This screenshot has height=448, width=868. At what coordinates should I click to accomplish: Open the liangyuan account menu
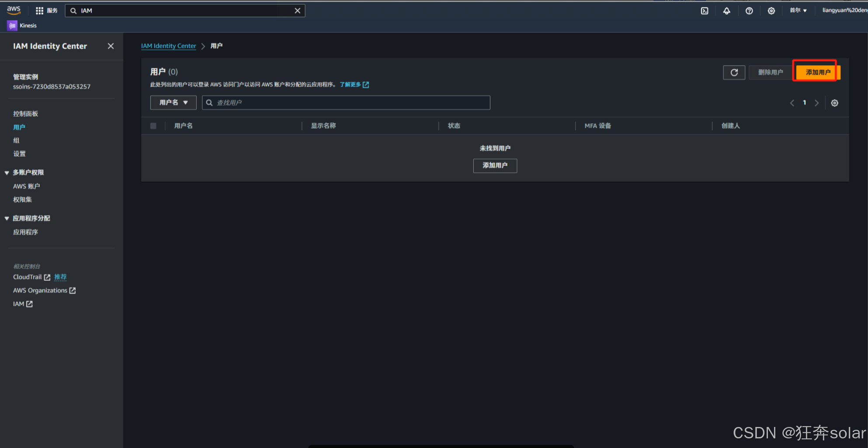pos(844,10)
